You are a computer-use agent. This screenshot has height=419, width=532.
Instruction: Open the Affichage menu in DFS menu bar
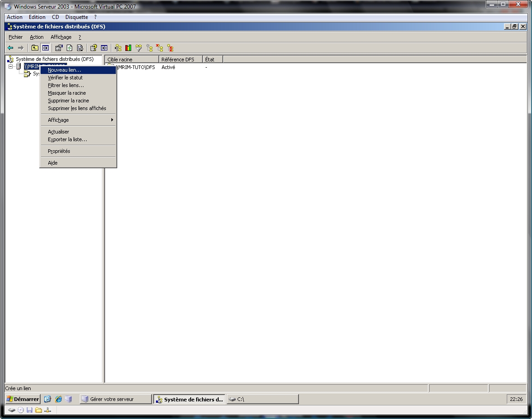(x=61, y=37)
